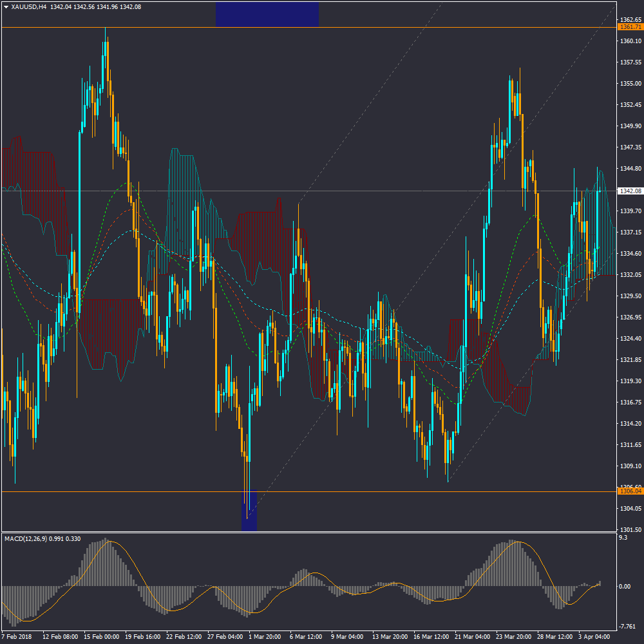Viewport: 644px width, 644px height.
Task: Click 1329.50 on the price axis
Action: [x=629, y=296]
